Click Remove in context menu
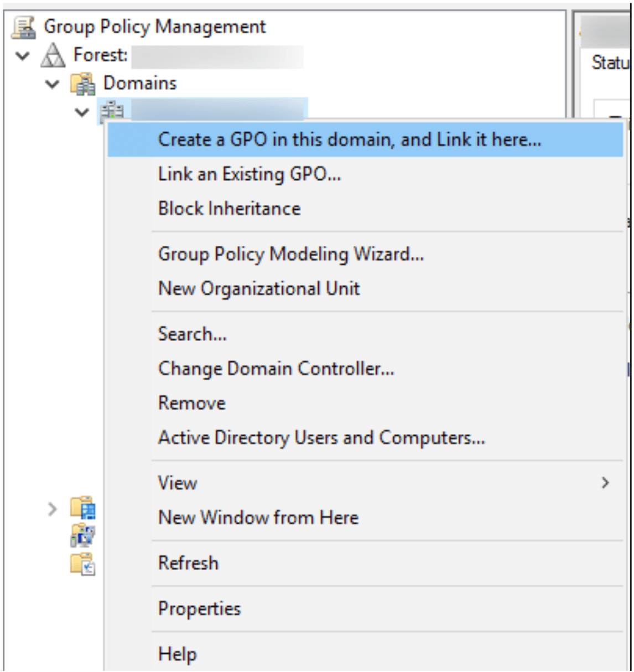The width and height of the screenshot is (634, 672). coord(365,403)
